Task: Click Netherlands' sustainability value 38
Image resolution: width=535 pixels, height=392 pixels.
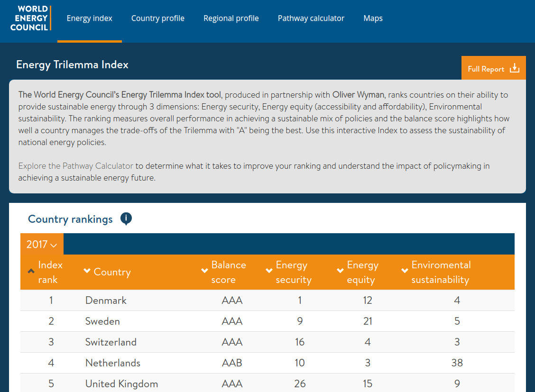Action: point(457,363)
